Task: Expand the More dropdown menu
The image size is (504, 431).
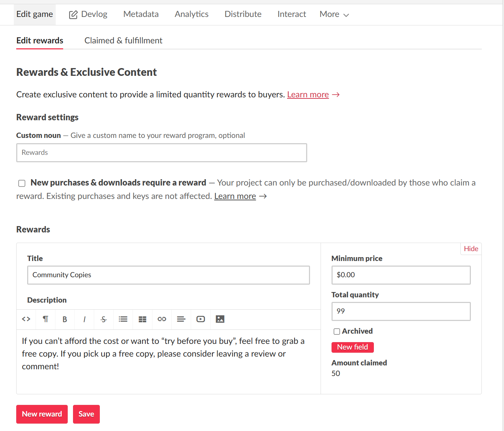Action: (x=334, y=14)
